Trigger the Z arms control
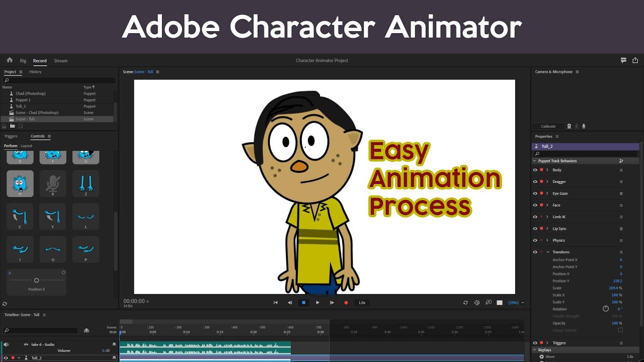The height and width of the screenshot is (362, 644). pyautogui.click(x=86, y=184)
